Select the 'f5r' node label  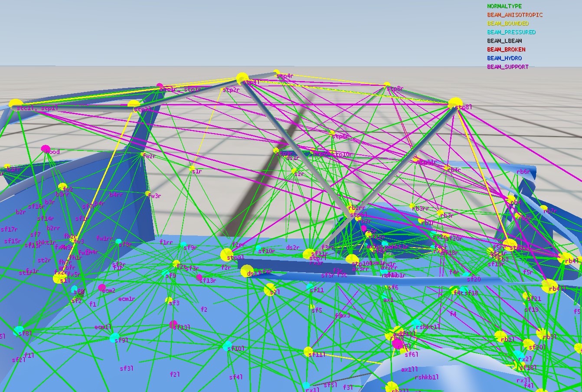pos(528,272)
